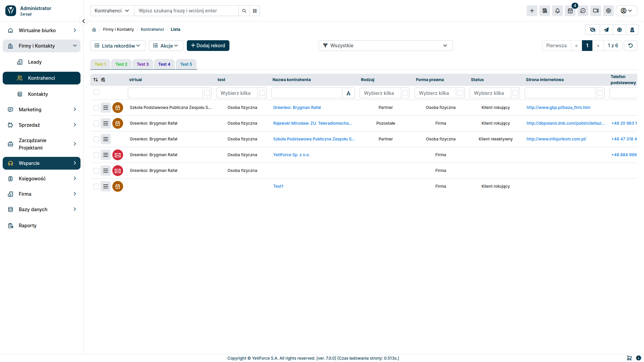Tick checkbox for Test1 row

point(96,186)
